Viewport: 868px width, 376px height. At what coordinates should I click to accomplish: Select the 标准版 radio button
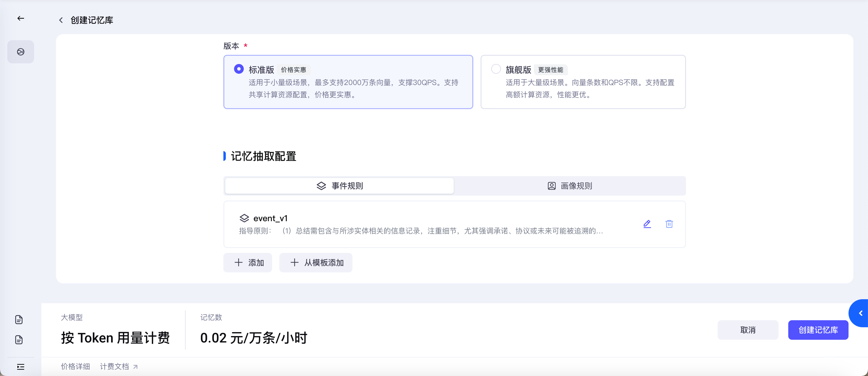point(239,69)
